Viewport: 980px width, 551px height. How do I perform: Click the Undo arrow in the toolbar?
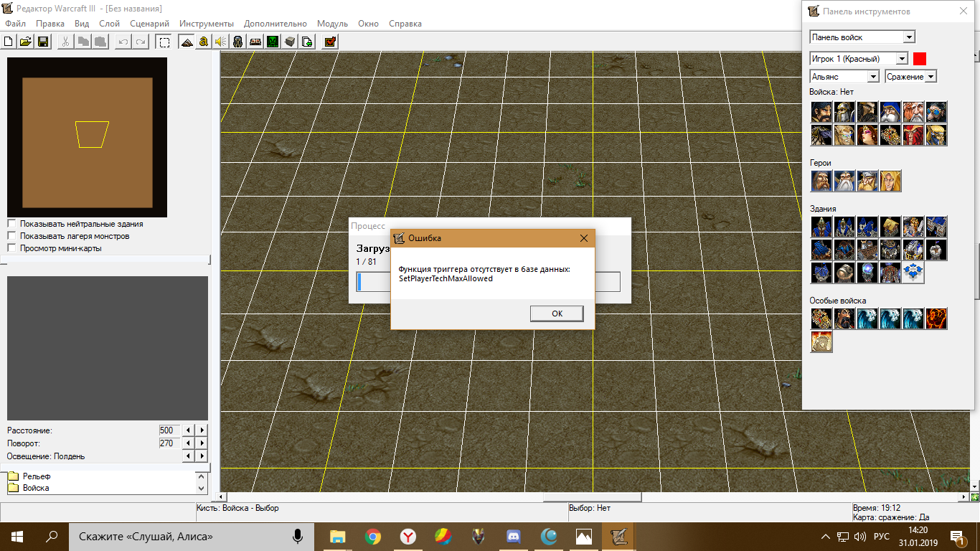pyautogui.click(x=123, y=42)
